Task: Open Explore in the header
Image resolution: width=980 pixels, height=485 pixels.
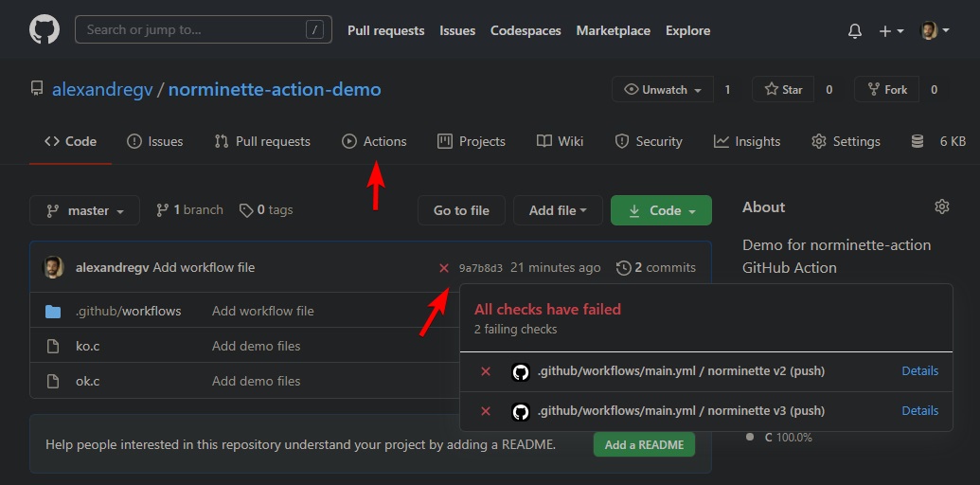Action: (687, 30)
